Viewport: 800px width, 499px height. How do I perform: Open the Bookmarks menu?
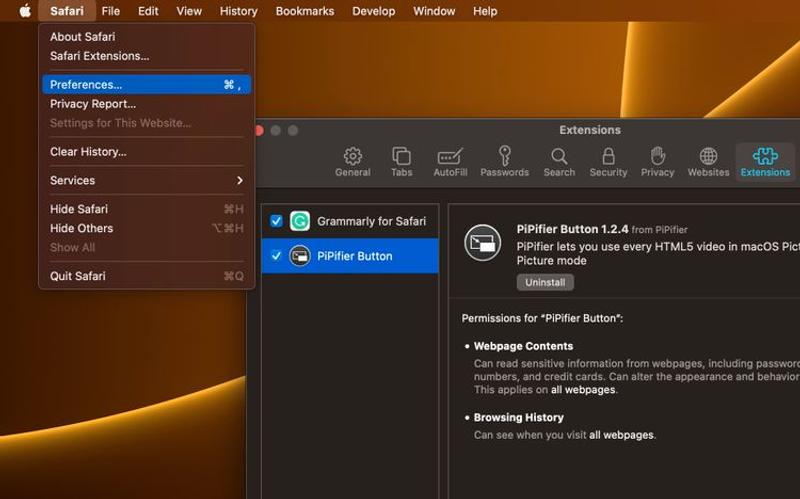pos(305,11)
